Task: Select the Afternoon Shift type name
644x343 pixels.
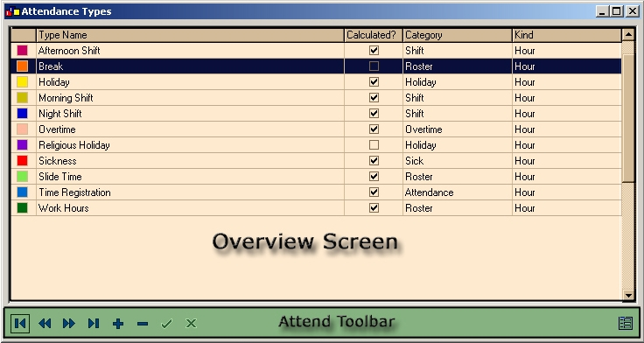Action: coord(190,51)
